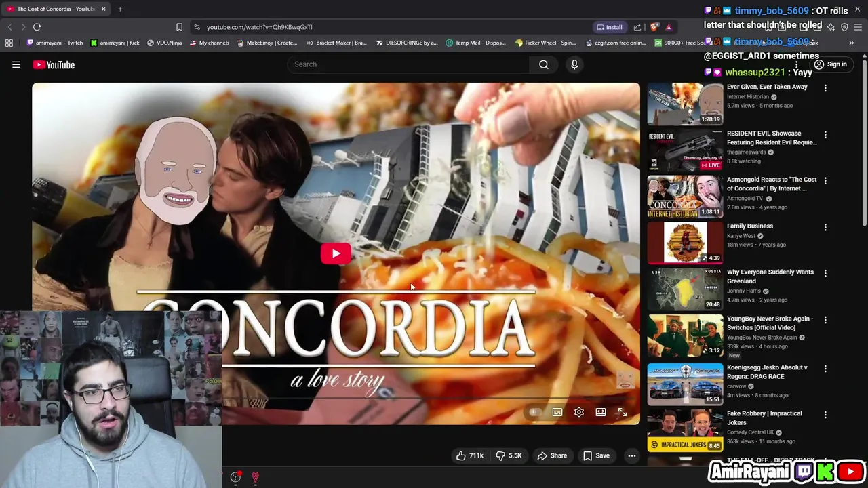Viewport: 868px width, 488px height.
Task: Open MakeEmoji bookmark
Action: 267,43
